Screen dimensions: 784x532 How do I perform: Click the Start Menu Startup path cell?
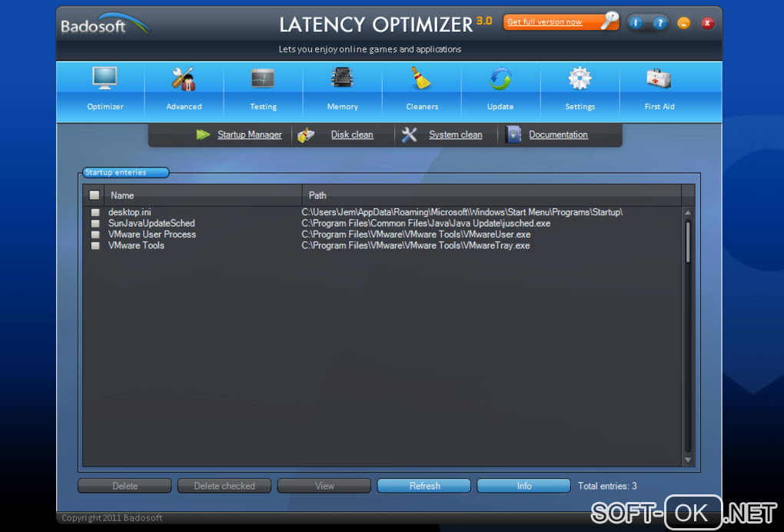pyautogui.click(x=462, y=212)
